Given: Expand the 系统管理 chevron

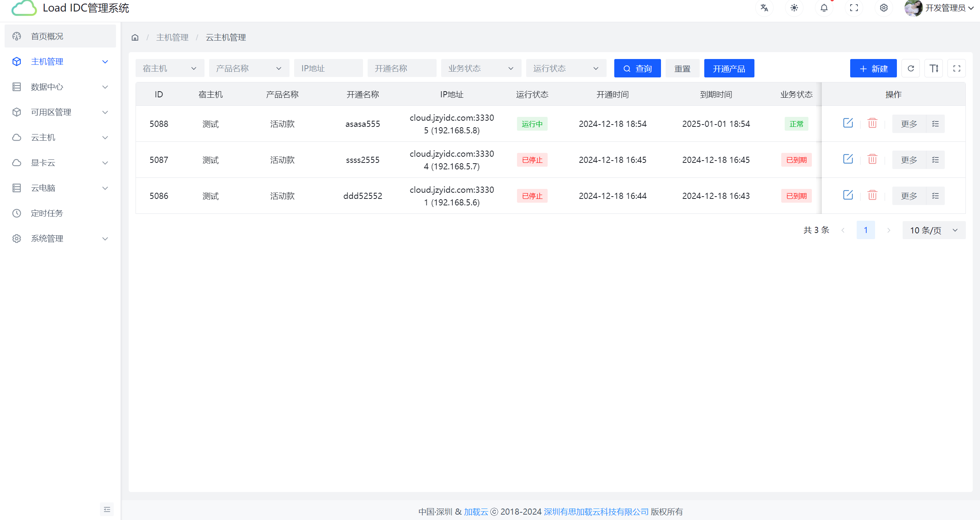Looking at the screenshot, I should pos(105,239).
